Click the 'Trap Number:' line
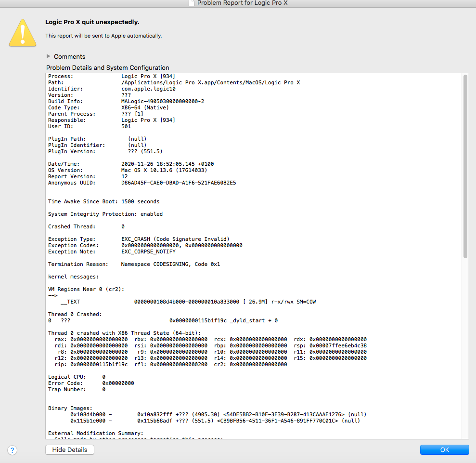 77,389
